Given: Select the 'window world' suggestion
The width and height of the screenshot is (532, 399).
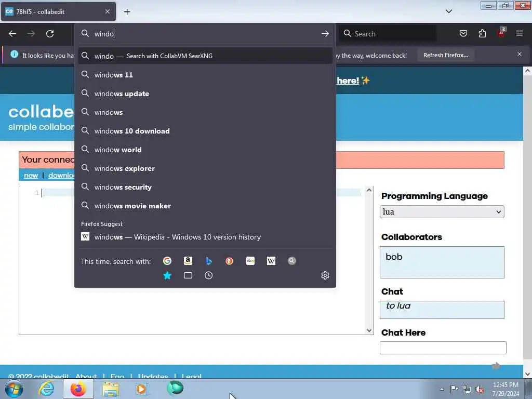Looking at the screenshot, I should click(205, 150).
